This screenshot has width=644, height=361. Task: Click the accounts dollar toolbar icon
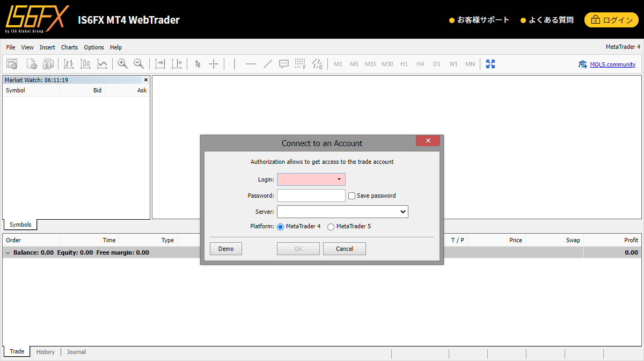pos(48,64)
